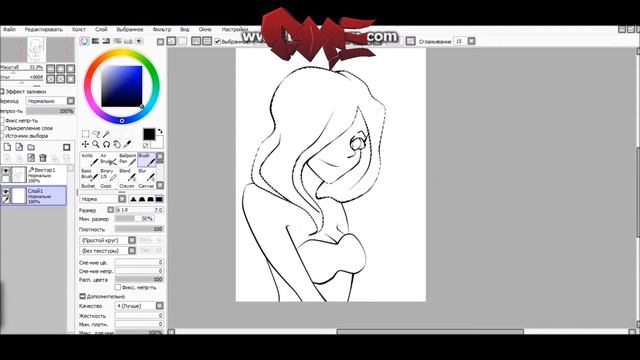The width and height of the screenshot is (640, 360).
Task: Create a new normal layer
Action: (7, 147)
